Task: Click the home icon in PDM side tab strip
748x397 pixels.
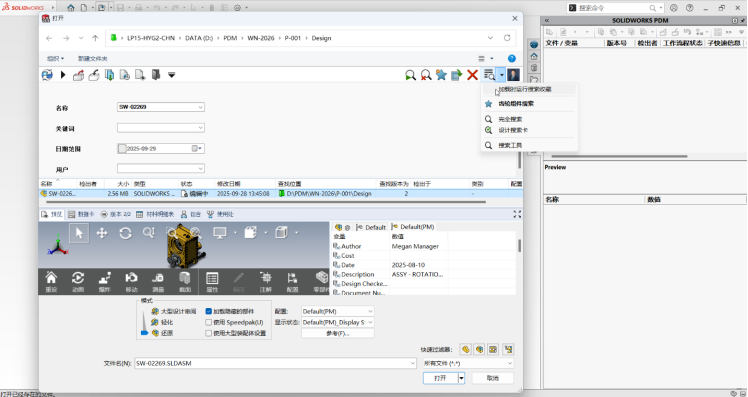Action: point(534,56)
